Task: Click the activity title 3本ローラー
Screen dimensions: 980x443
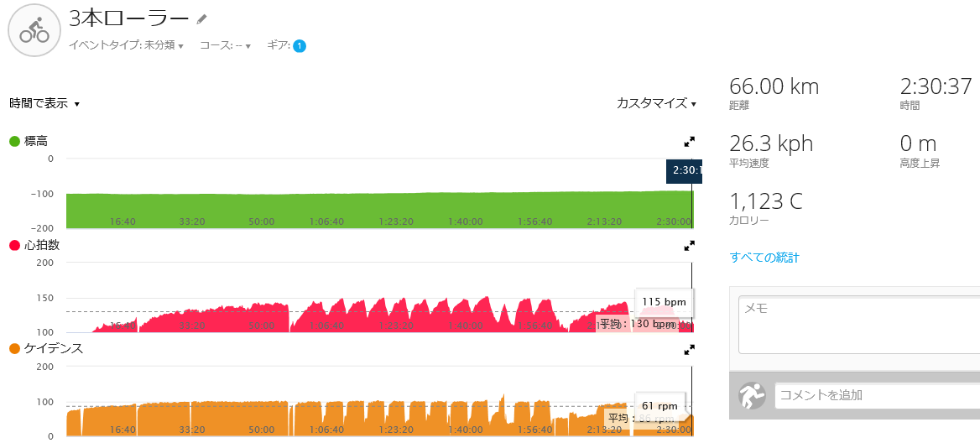Action: [x=130, y=18]
